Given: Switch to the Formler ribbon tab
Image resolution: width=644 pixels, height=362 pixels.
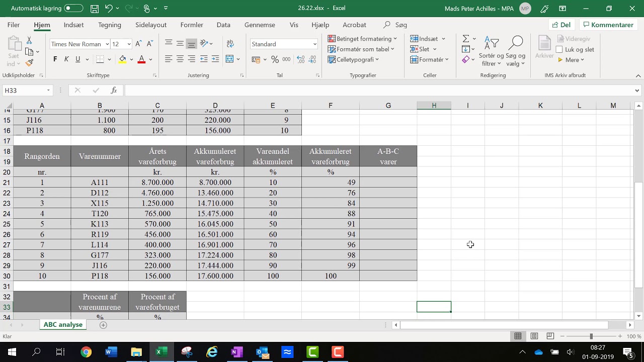Looking at the screenshot, I should click(192, 25).
